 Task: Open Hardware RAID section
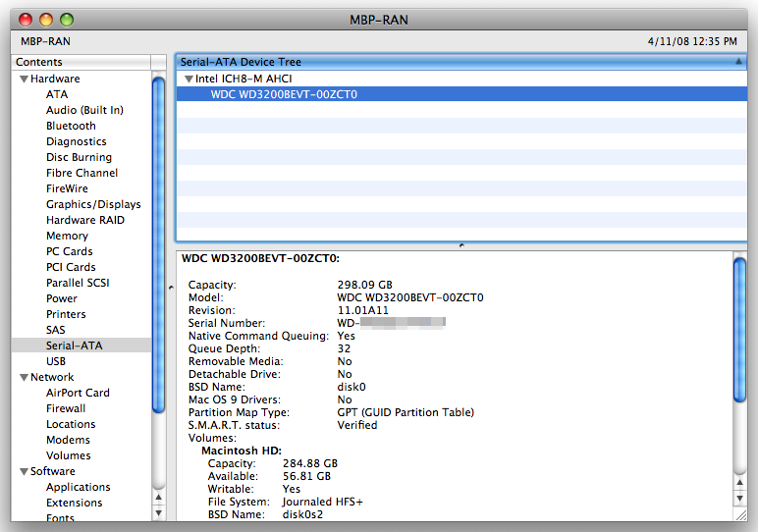point(85,220)
